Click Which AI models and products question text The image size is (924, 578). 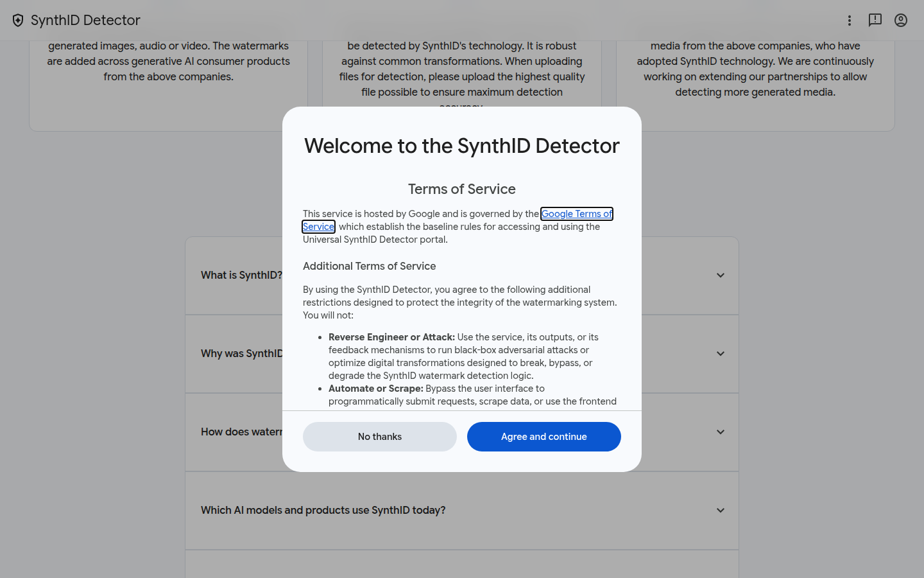[323, 510]
